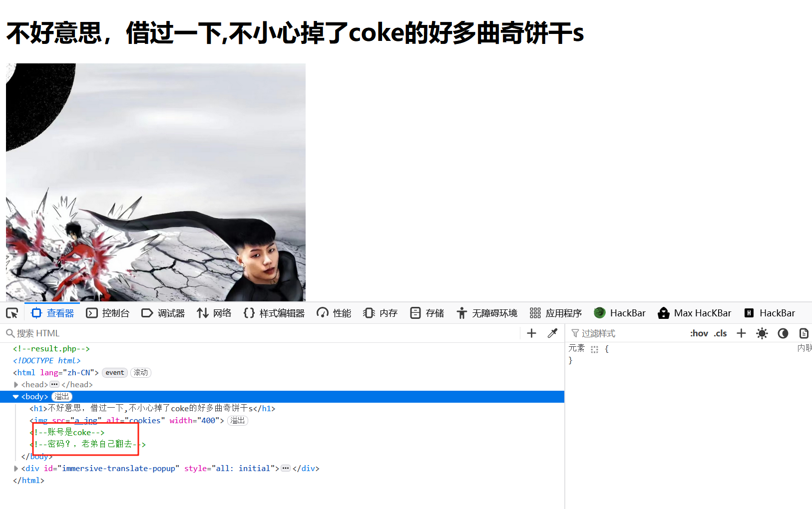Screen dimensions: 812x509
Task: Open the Max HacKBar extension panel
Action: point(695,313)
